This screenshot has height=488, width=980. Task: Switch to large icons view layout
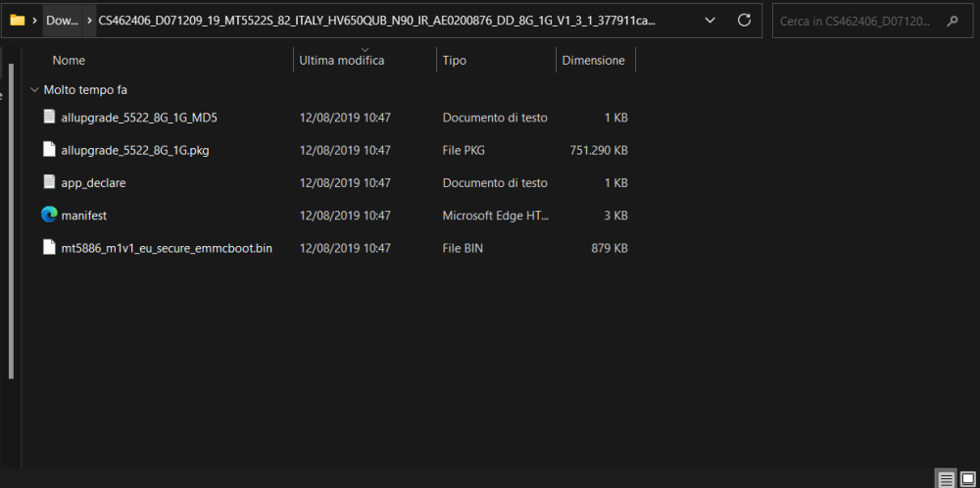coord(967,479)
